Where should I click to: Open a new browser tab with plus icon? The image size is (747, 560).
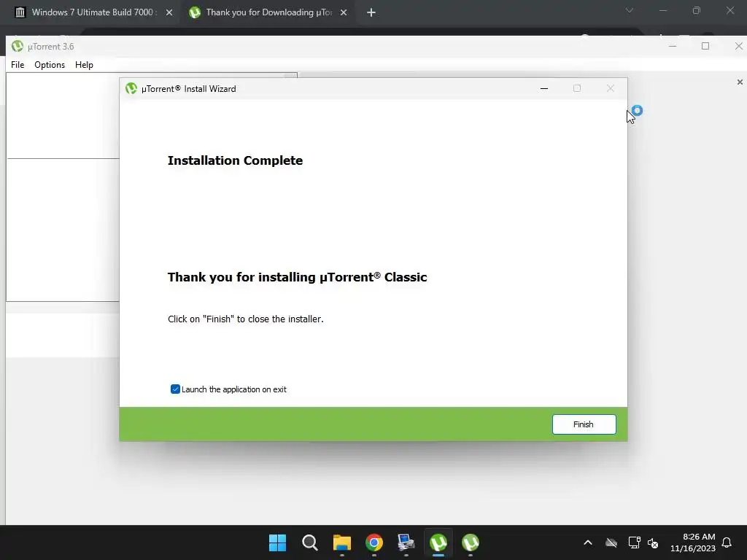(x=371, y=12)
